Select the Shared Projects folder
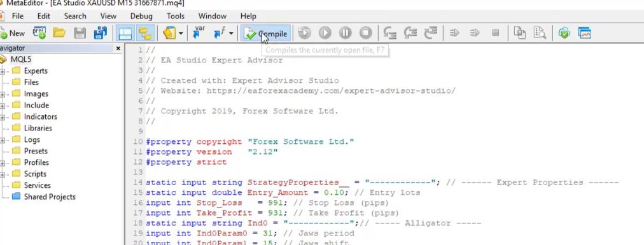Screen dimensions: 644x245 49,197
